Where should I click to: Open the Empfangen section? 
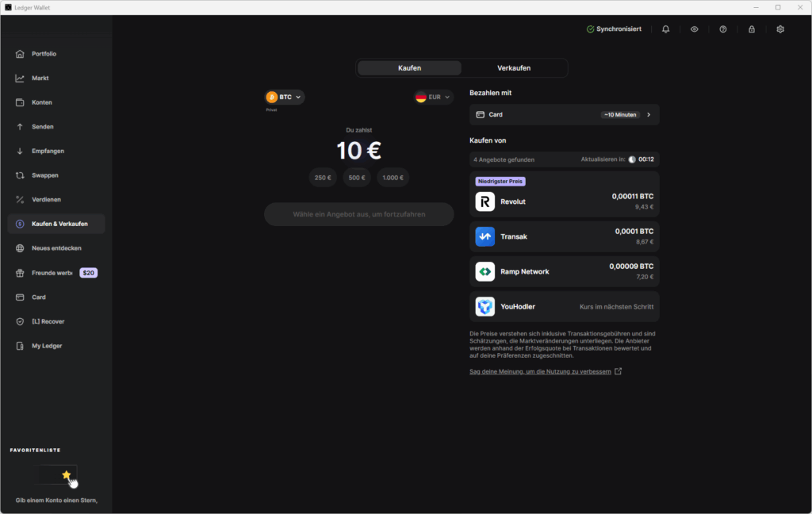[x=36, y=151]
